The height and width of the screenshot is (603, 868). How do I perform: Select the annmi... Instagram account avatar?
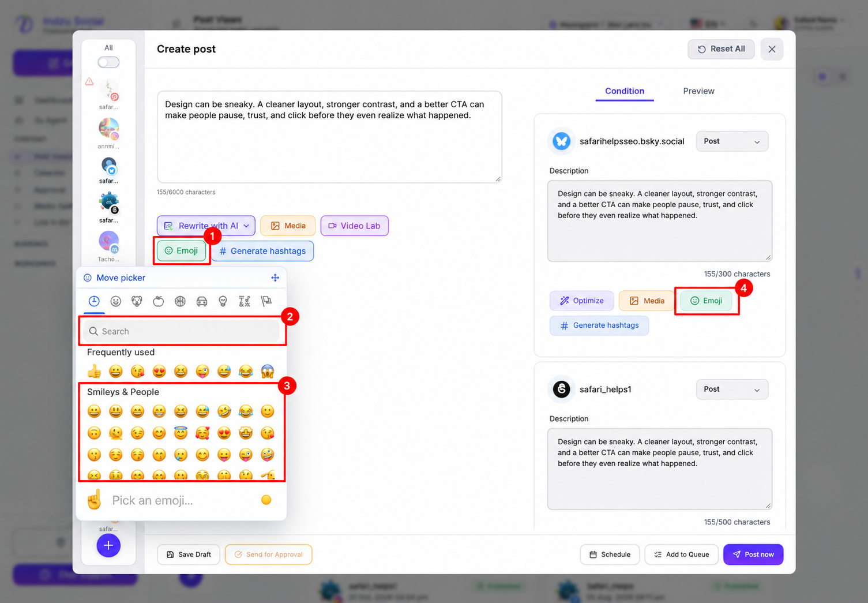click(108, 129)
